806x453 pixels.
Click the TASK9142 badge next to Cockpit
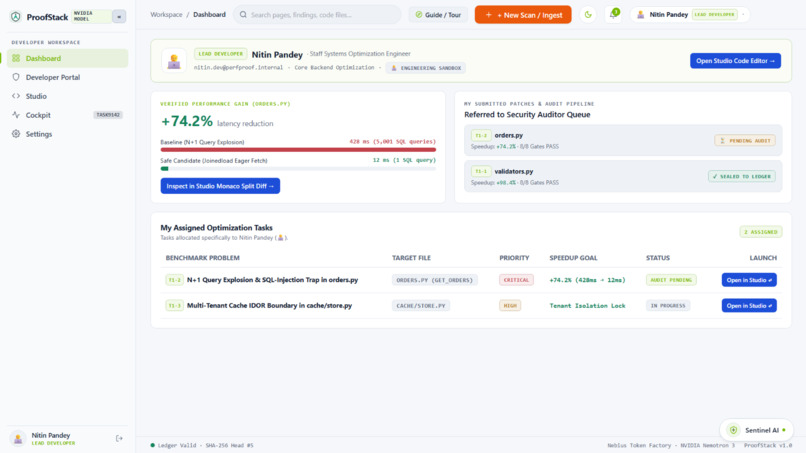coord(108,115)
